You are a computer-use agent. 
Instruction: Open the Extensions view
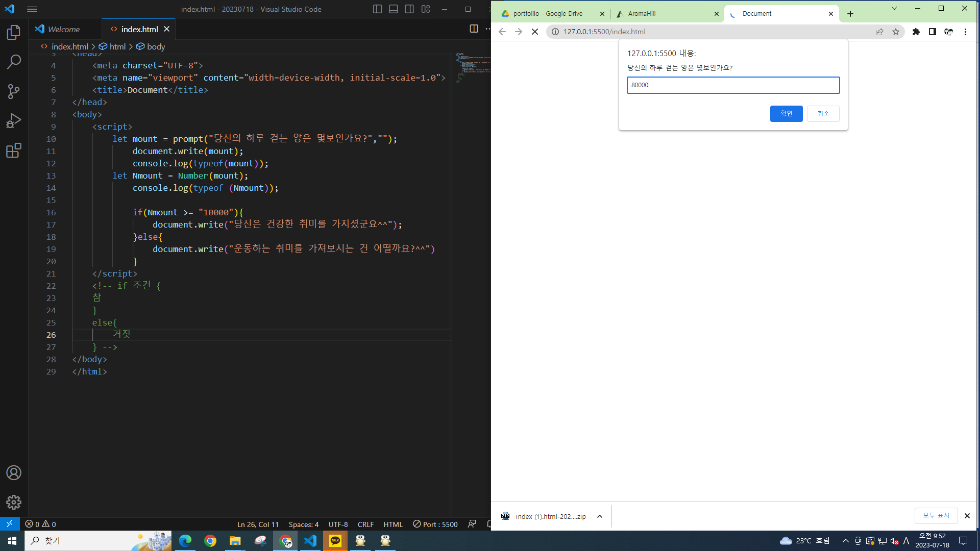pyautogui.click(x=14, y=151)
